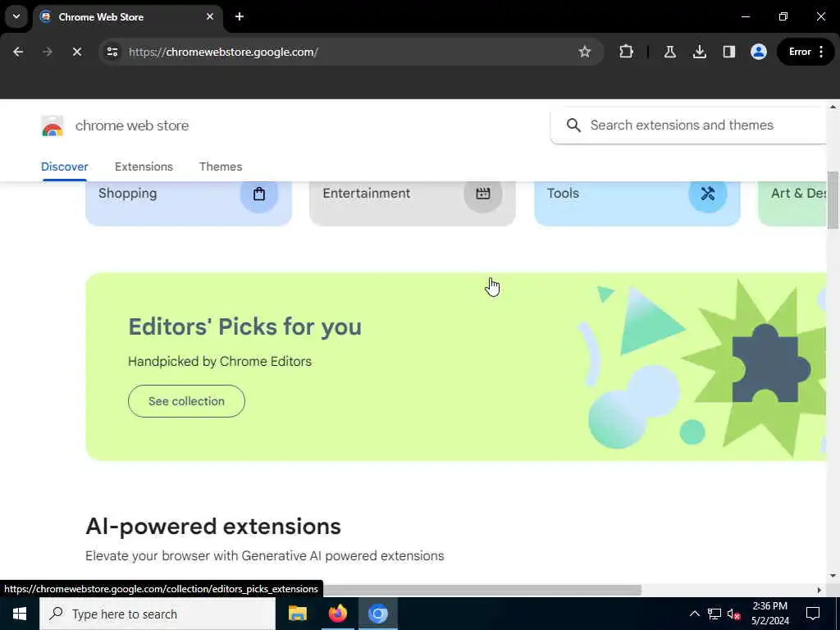Click the Chrome taskbar icon
The image size is (840, 630).
[x=377, y=614]
